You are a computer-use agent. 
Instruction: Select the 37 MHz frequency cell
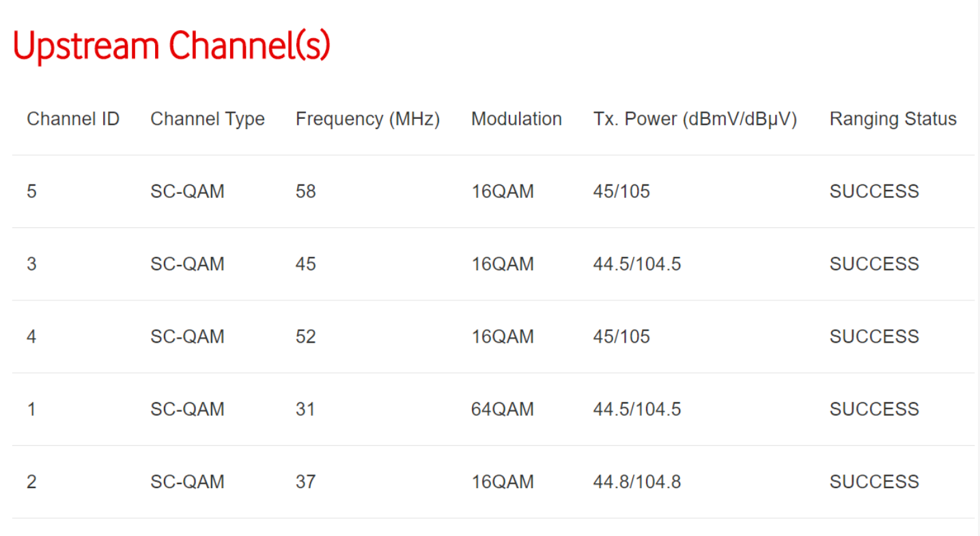[305, 482]
